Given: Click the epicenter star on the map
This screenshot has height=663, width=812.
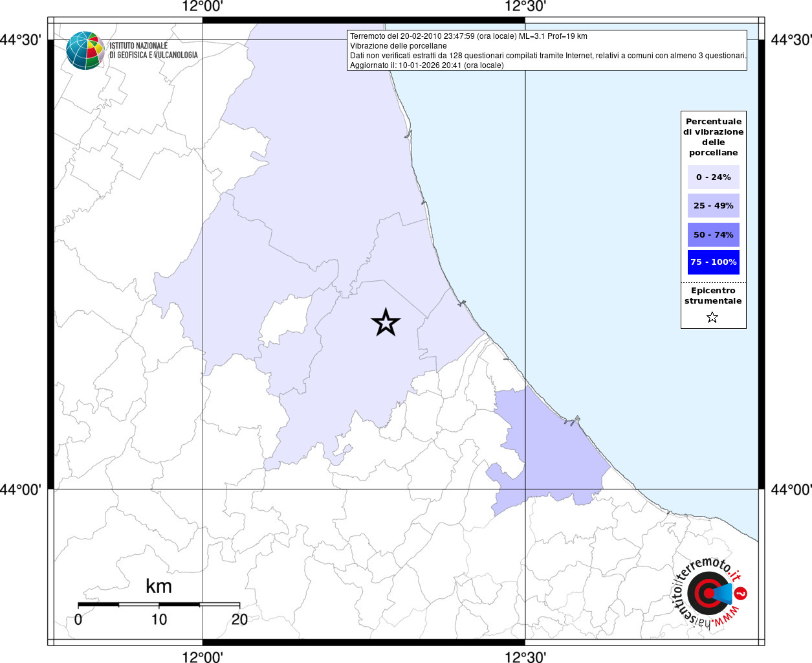Looking at the screenshot, I should (386, 322).
